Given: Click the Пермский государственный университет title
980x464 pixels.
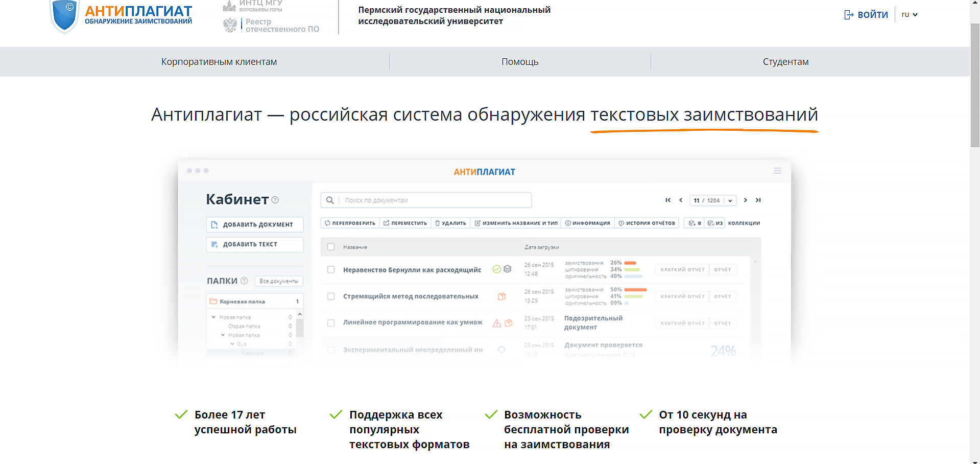Looking at the screenshot, I should (454, 15).
